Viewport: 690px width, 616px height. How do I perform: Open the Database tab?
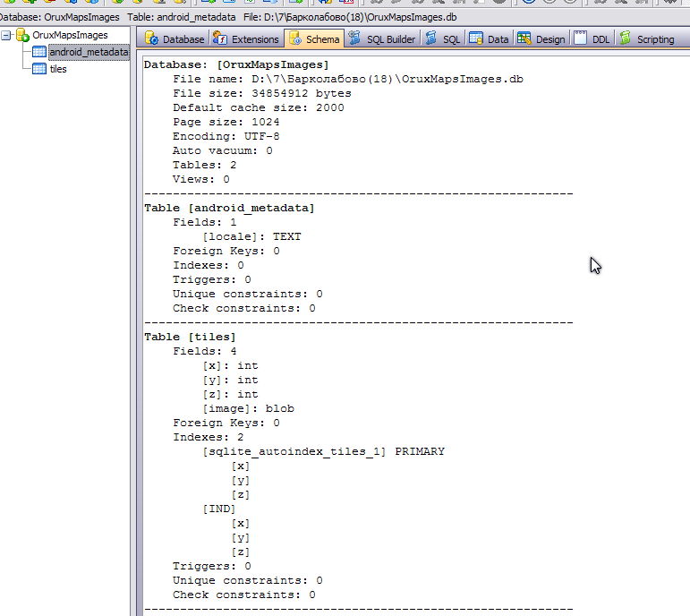pos(175,38)
